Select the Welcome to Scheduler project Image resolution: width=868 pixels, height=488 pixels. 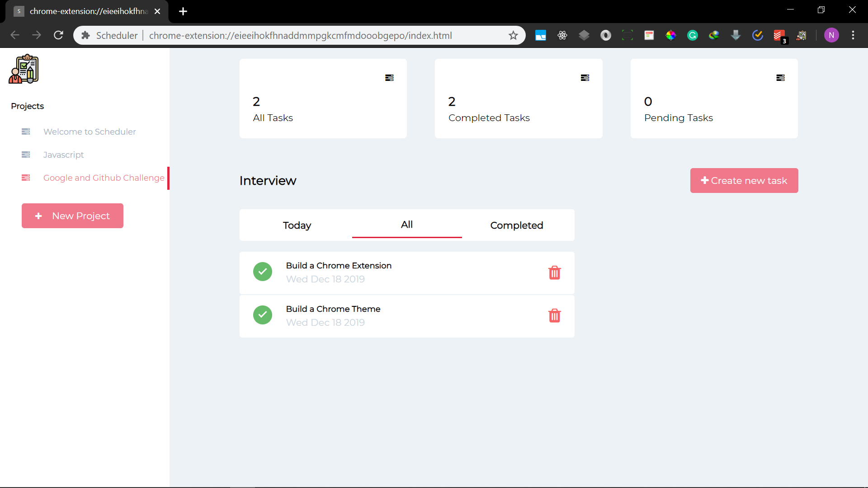(x=90, y=131)
